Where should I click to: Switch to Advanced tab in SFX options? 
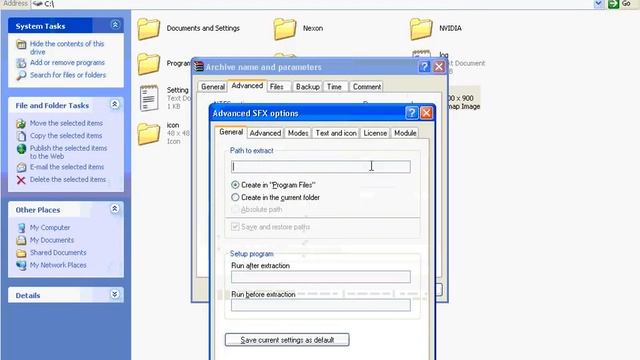tap(265, 133)
